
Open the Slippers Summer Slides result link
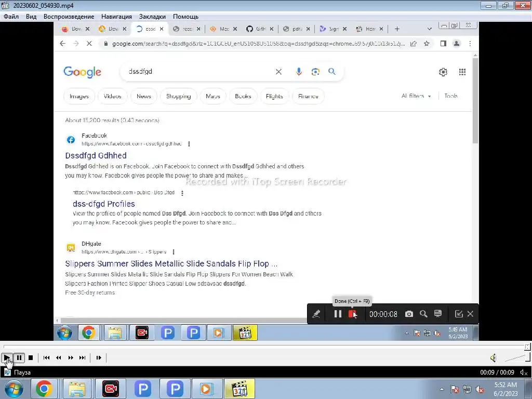pos(171,263)
